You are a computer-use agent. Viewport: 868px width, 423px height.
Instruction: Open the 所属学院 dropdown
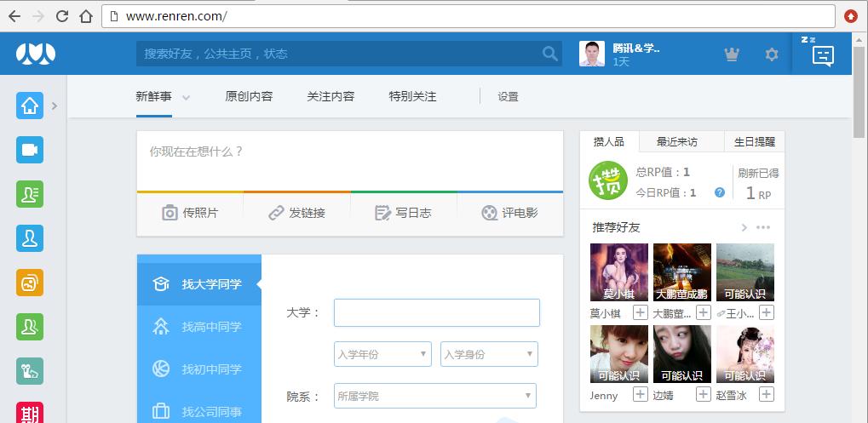pyautogui.click(x=435, y=396)
